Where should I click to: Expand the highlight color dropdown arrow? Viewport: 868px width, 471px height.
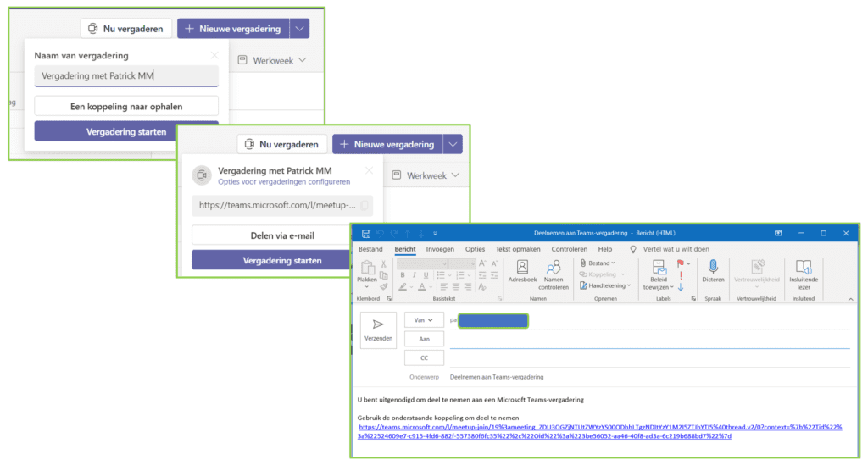pyautogui.click(x=411, y=287)
